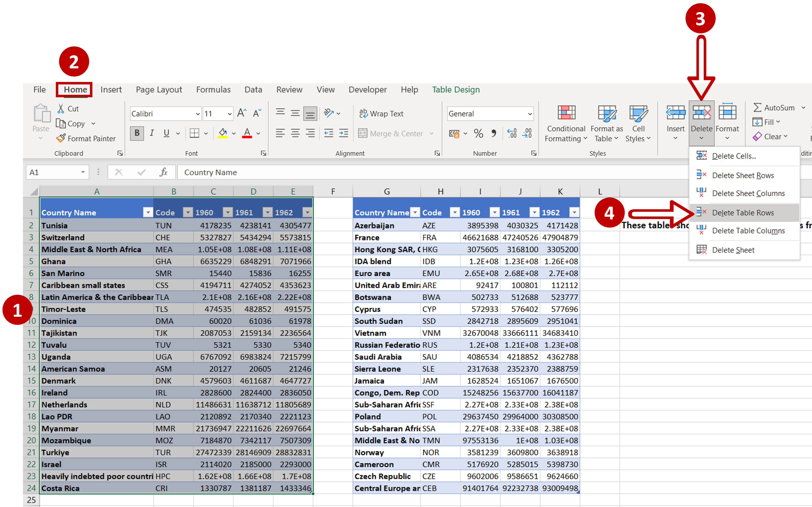812x507 pixels.
Task: Apply the cell borders icon
Action: (x=194, y=133)
